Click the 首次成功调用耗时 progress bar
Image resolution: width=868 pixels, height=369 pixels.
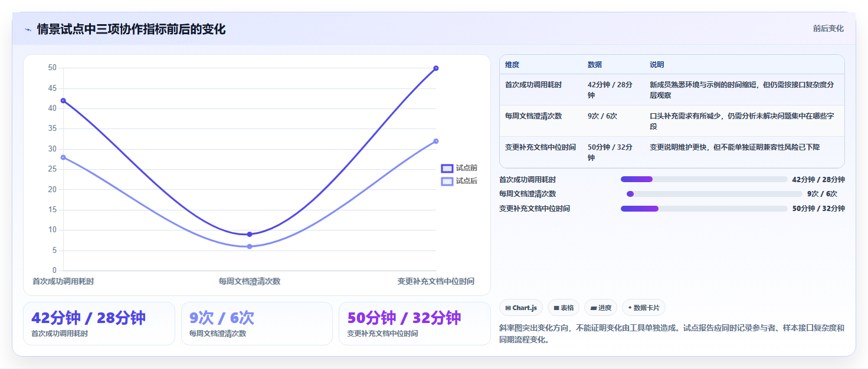(x=704, y=179)
